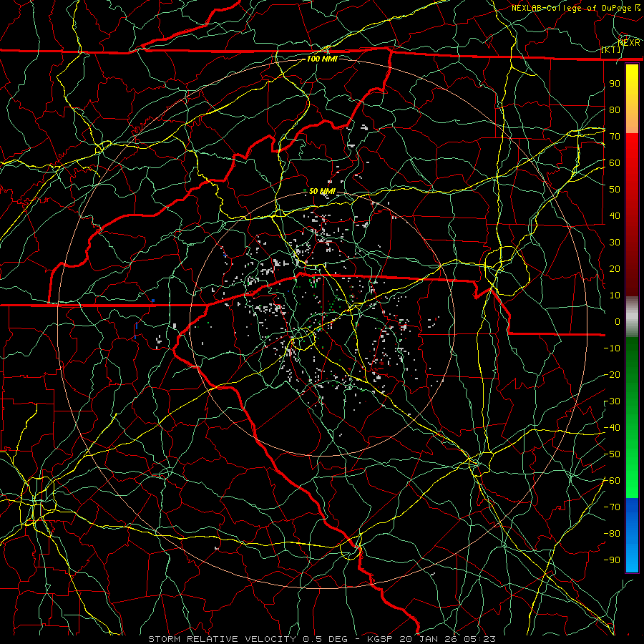Click the -40 tick label on scale

pos(612,428)
